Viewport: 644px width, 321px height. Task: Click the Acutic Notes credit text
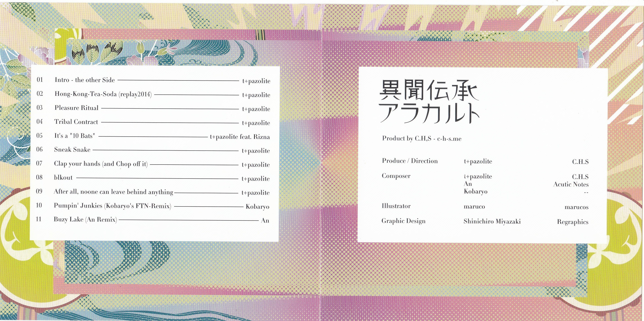(571, 184)
